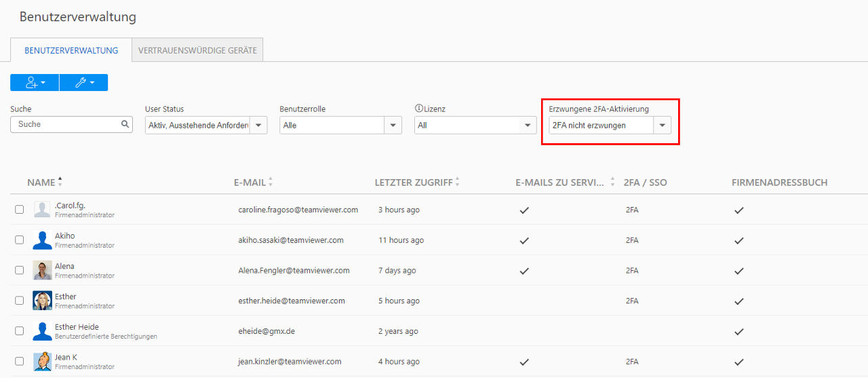Select the checkbox for .Carol.fg.

[x=20, y=210]
